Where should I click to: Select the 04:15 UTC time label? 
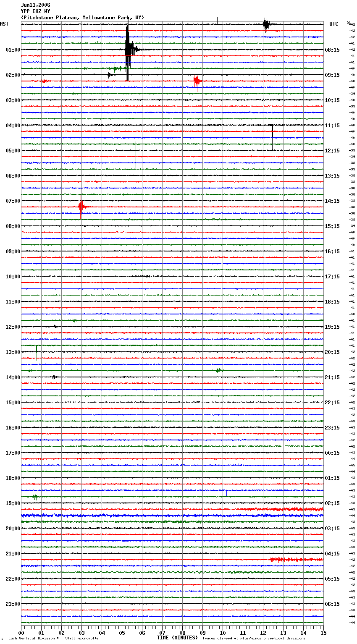(332, 553)
